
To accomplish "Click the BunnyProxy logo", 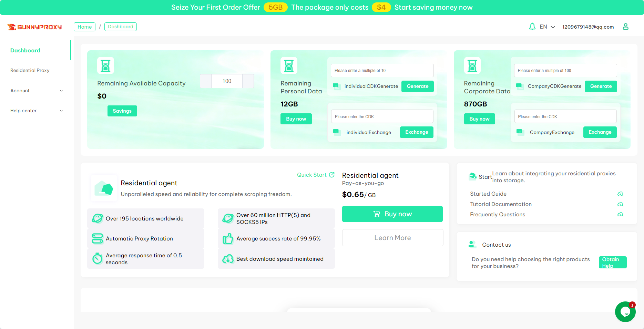I will tap(35, 27).
